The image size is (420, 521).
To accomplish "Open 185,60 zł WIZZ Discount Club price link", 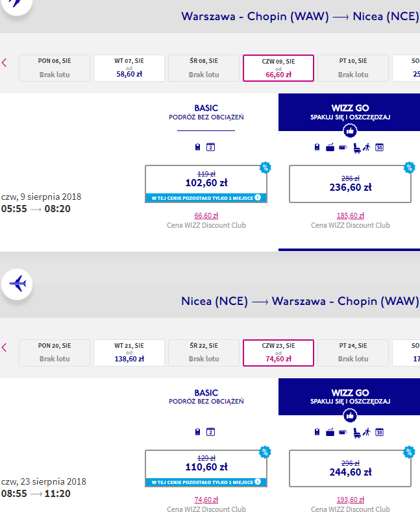I will tap(351, 215).
